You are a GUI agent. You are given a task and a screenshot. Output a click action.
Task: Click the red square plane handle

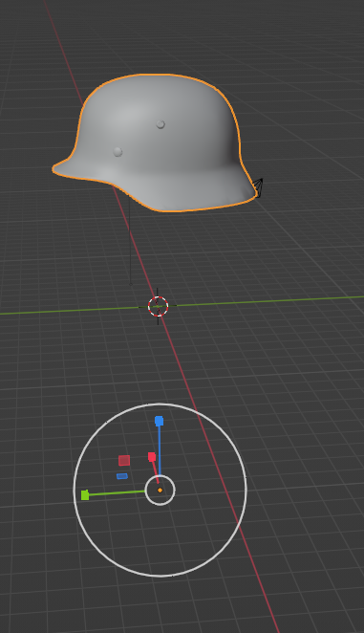click(124, 460)
